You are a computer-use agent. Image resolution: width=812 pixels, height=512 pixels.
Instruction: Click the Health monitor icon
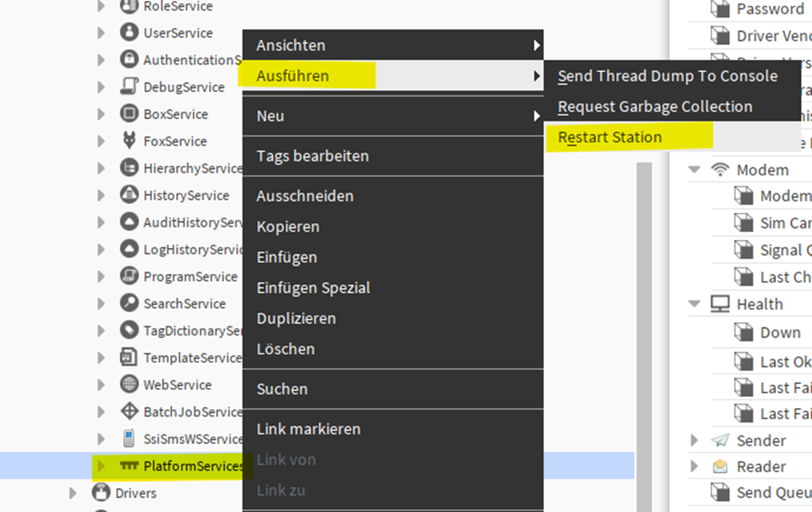pyautogui.click(x=720, y=304)
